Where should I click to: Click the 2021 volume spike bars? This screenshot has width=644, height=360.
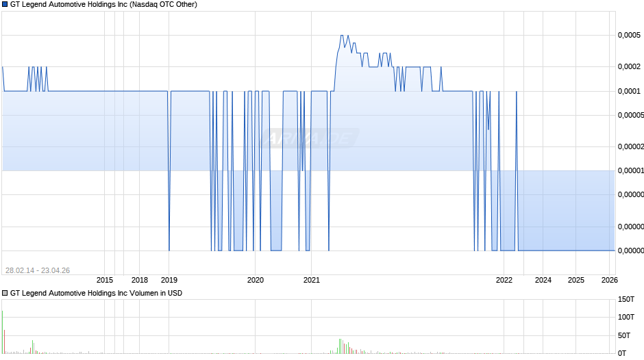344,346
